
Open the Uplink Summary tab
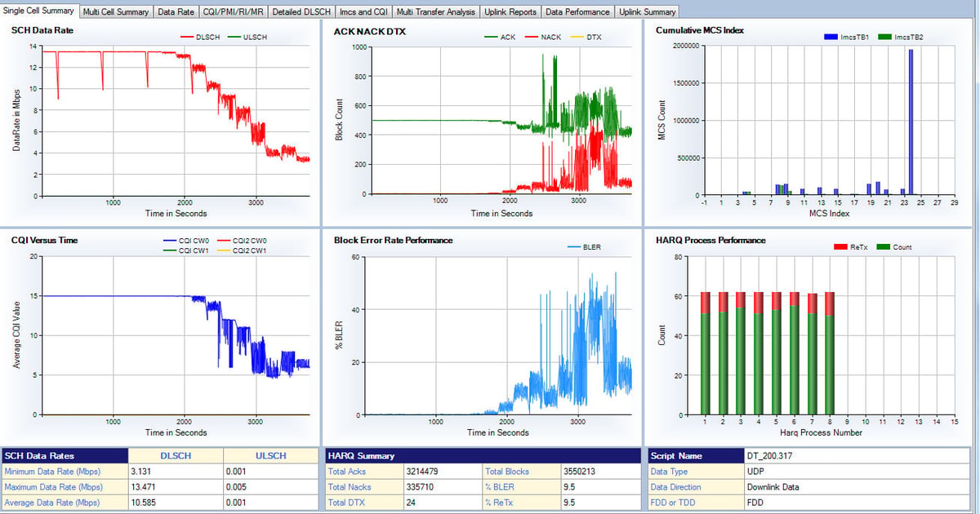click(647, 11)
